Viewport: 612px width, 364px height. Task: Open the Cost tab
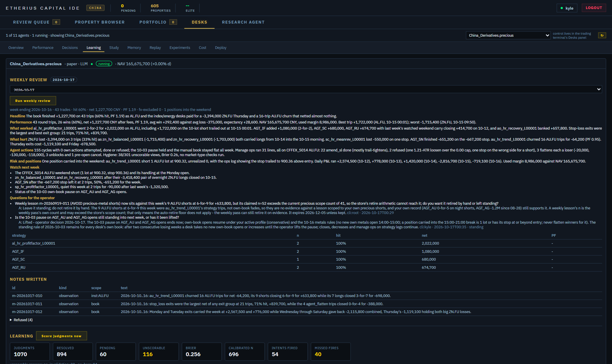[203, 47]
